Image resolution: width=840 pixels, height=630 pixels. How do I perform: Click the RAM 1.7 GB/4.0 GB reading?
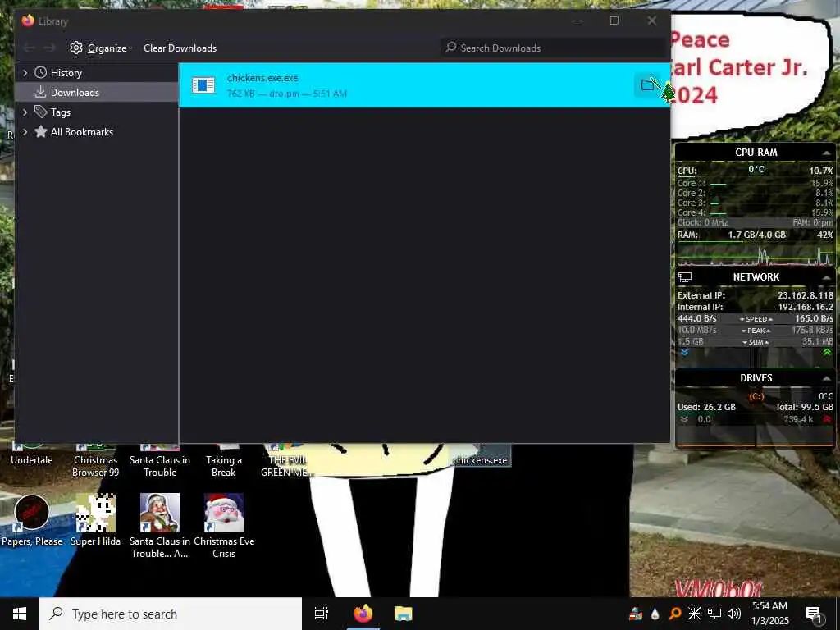(x=756, y=235)
